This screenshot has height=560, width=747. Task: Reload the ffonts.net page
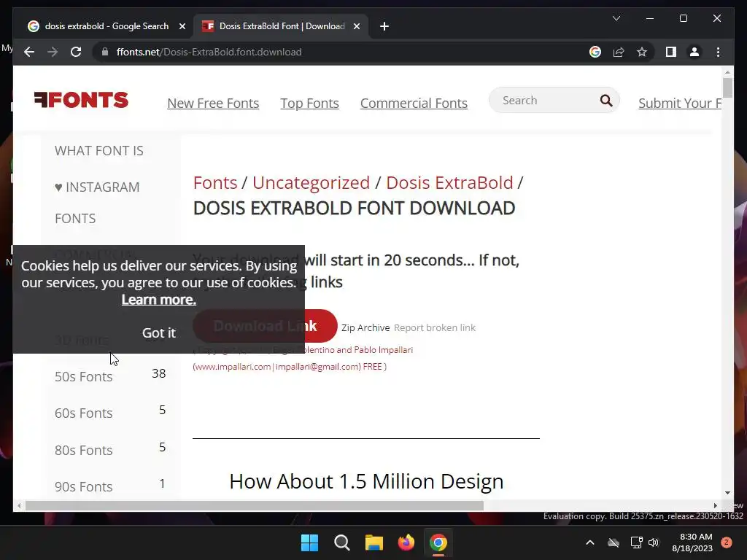tap(76, 52)
